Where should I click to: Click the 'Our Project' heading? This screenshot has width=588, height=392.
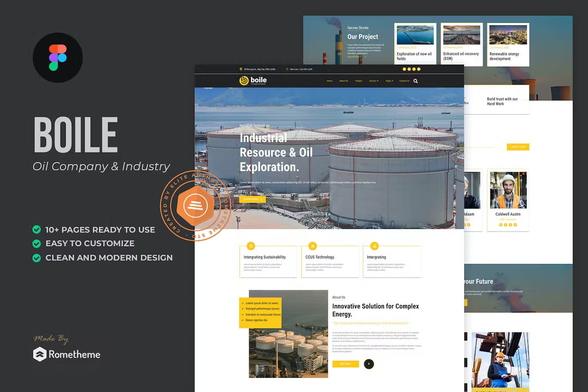363,37
